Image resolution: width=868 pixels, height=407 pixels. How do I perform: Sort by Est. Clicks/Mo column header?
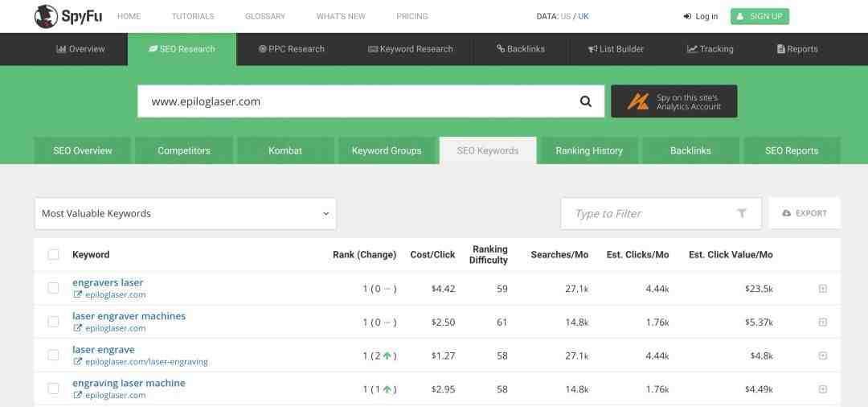[637, 255]
